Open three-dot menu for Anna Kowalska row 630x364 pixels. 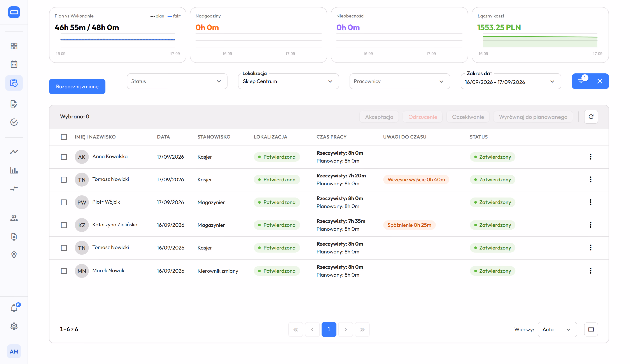(x=590, y=157)
